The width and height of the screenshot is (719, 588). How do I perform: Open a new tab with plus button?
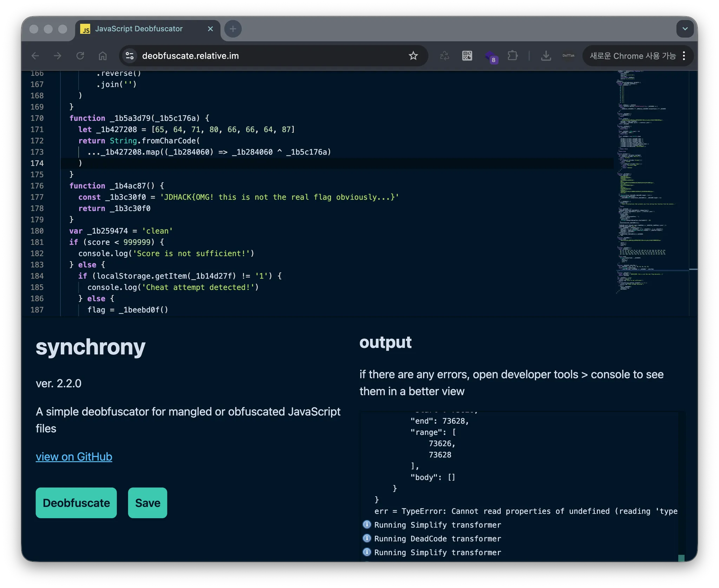[233, 29]
